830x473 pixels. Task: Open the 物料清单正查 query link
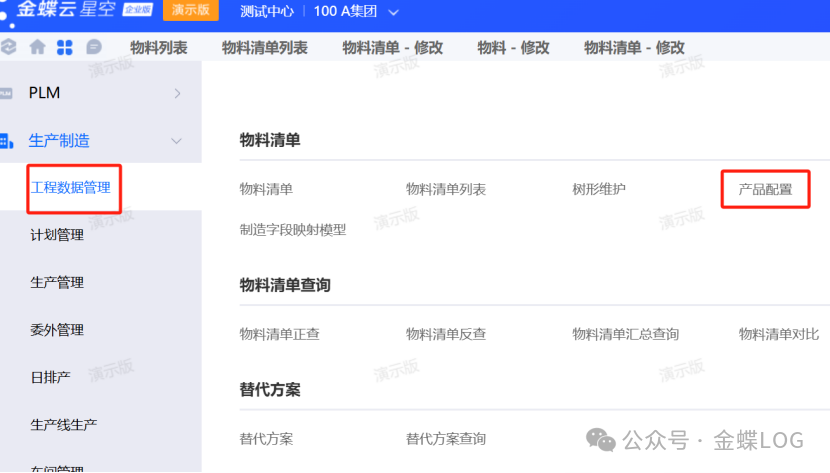coord(280,334)
